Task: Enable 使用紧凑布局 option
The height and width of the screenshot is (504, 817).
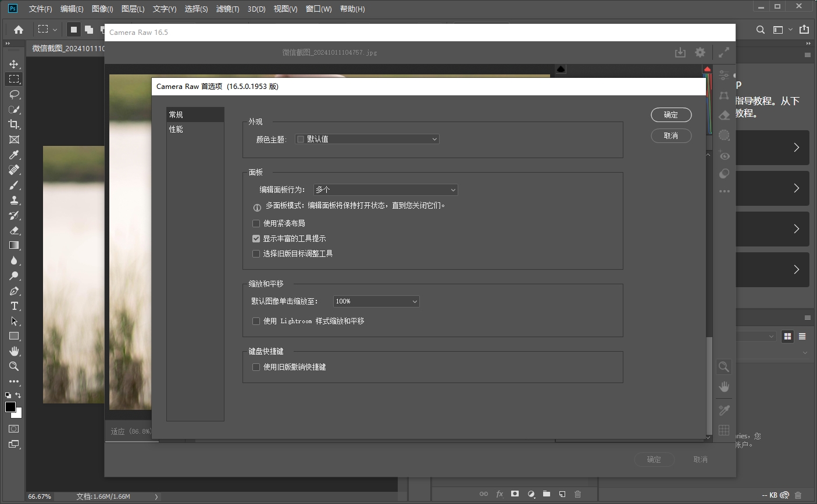Action: pyautogui.click(x=256, y=223)
